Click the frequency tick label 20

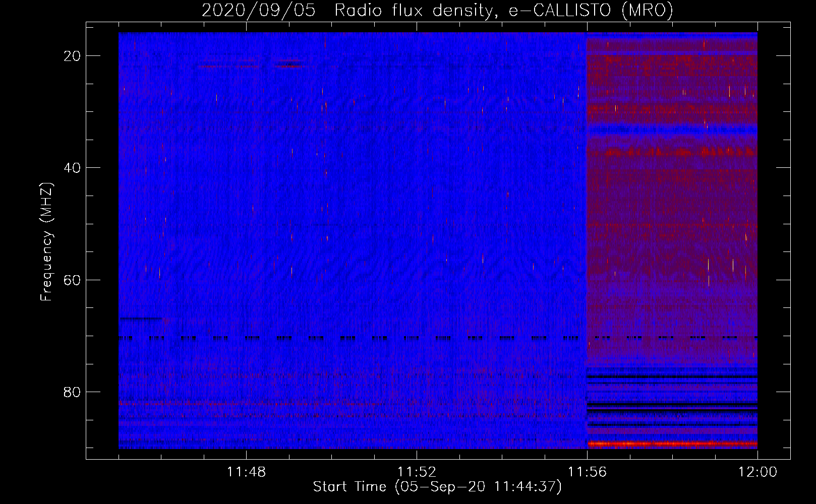72,56
